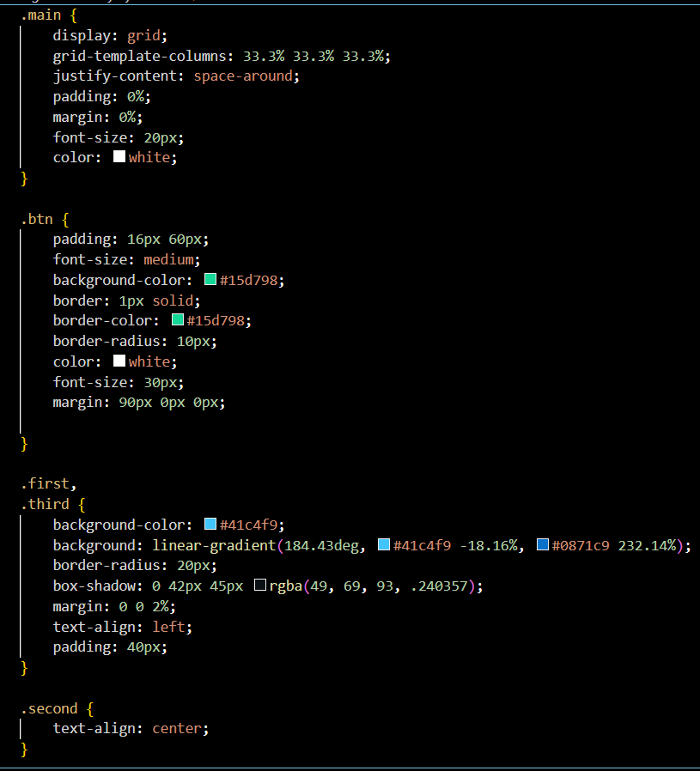The height and width of the screenshot is (771, 700).
Task: Click the rgba box-shadow color swatch
Action: pyautogui.click(x=260, y=586)
